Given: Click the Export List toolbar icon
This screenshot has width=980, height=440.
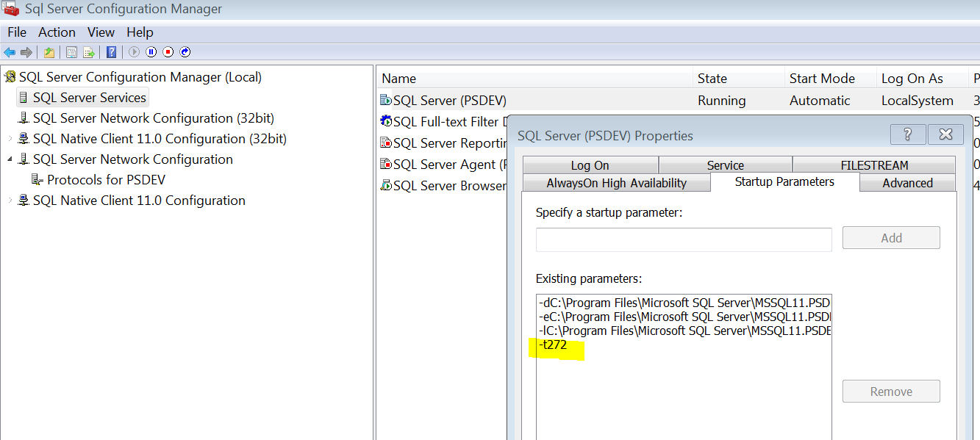Looking at the screenshot, I should 88,52.
